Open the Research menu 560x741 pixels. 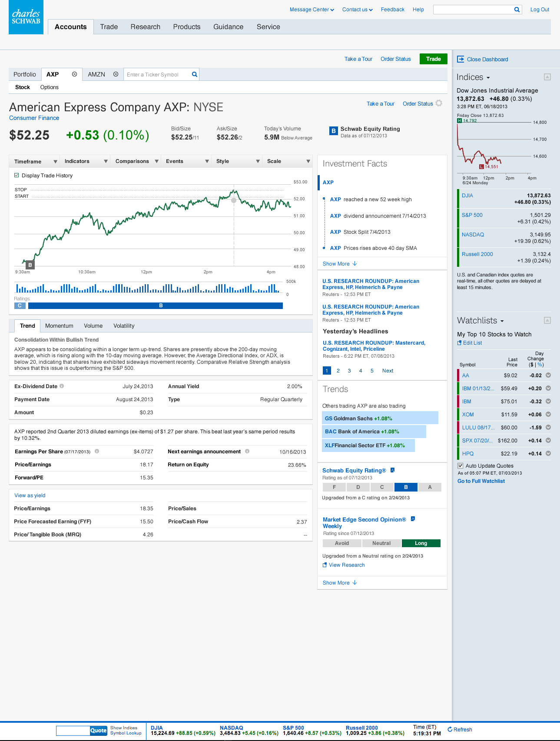[145, 27]
